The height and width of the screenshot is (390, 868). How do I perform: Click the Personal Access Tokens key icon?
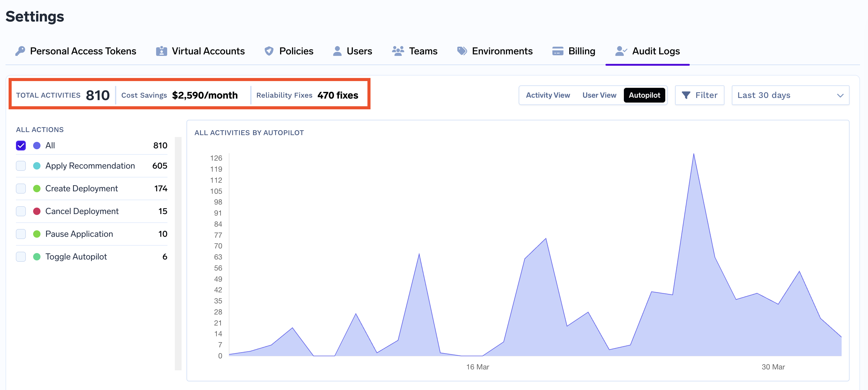[x=20, y=51]
